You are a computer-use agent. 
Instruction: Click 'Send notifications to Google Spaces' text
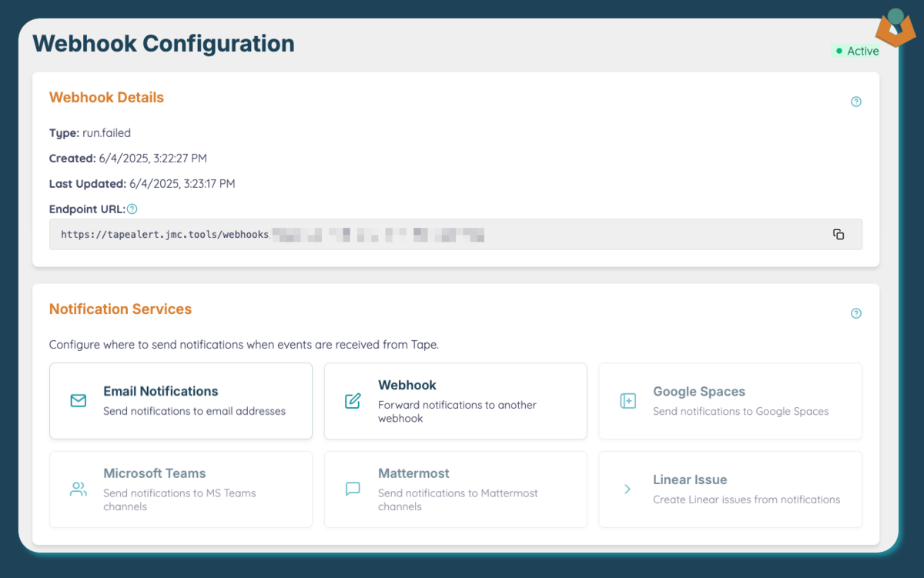[741, 411]
